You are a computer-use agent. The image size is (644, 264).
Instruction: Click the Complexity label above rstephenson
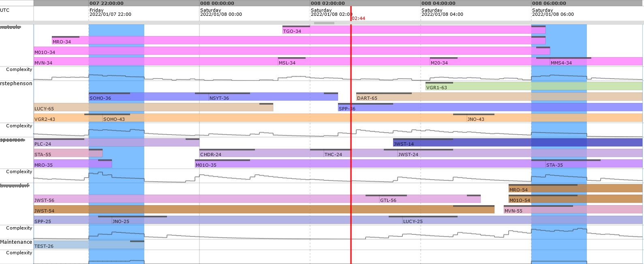coord(19,69)
